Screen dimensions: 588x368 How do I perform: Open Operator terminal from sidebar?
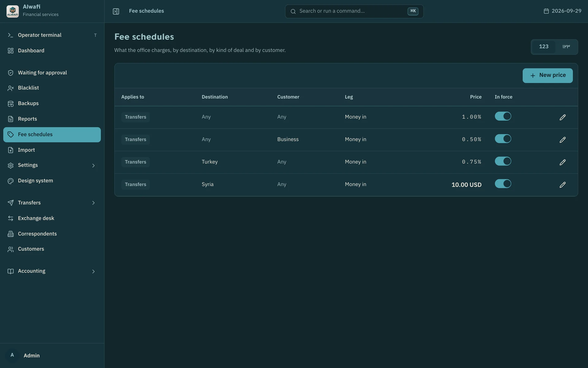[x=52, y=35]
